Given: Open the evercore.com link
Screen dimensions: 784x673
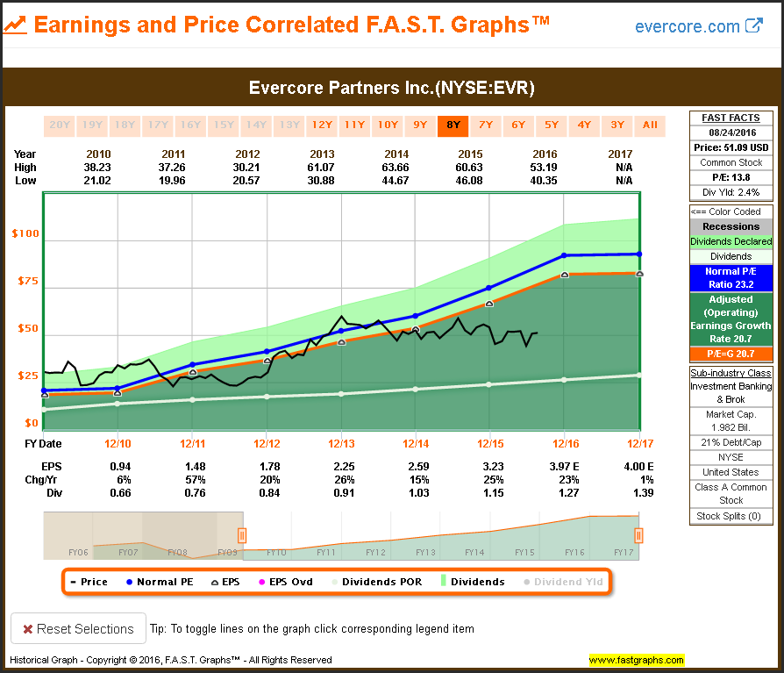Looking at the screenshot, I should [688, 26].
